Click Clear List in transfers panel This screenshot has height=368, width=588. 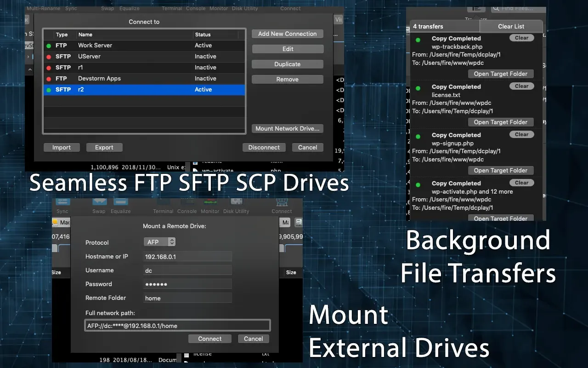(x=511, y=26)
